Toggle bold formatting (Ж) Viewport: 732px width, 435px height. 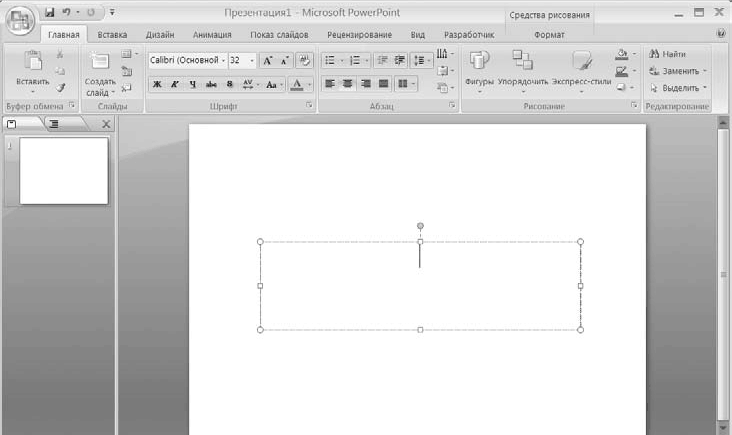click(x=157, y=85)
